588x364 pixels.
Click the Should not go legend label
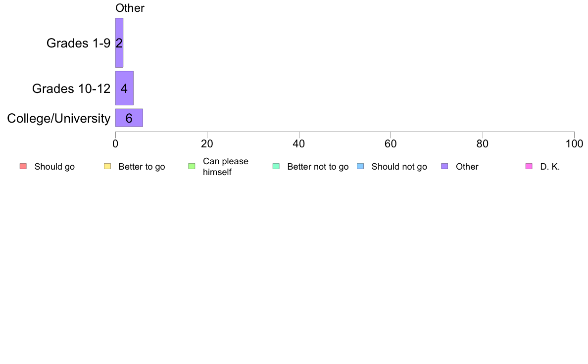point(399,167)
